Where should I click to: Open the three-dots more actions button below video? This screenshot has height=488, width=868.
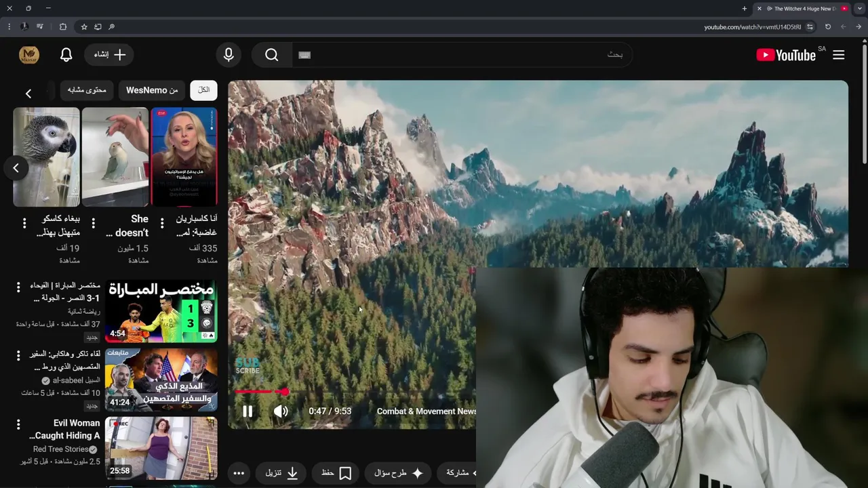tap(239, 473)
